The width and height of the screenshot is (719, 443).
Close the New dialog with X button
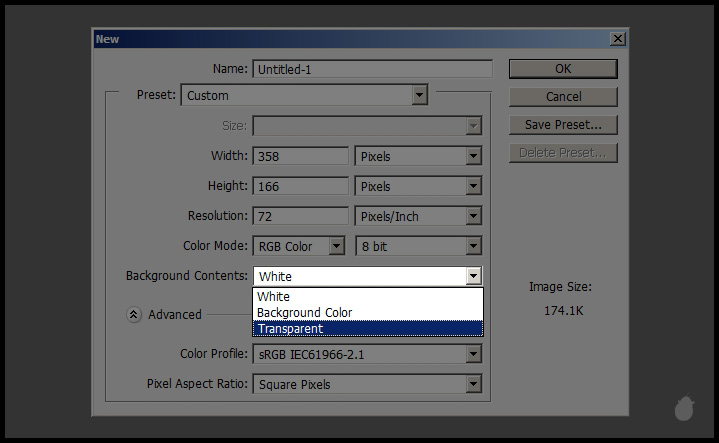click(618, 39)
